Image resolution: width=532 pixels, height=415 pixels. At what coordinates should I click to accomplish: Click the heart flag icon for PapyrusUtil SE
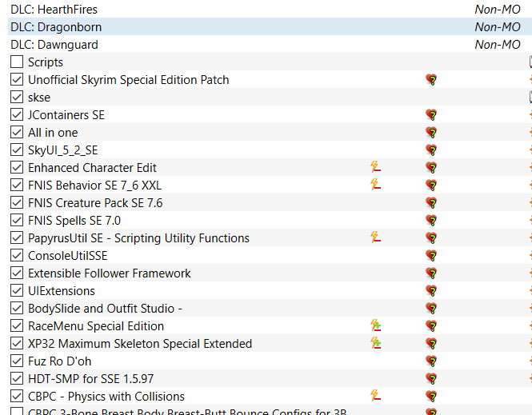(x=431, y=238)
